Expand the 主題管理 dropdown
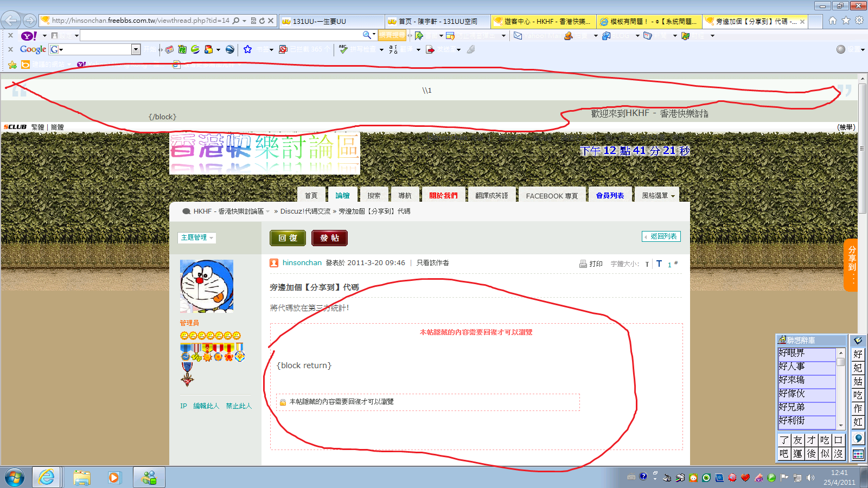 (x=197, y=237)
